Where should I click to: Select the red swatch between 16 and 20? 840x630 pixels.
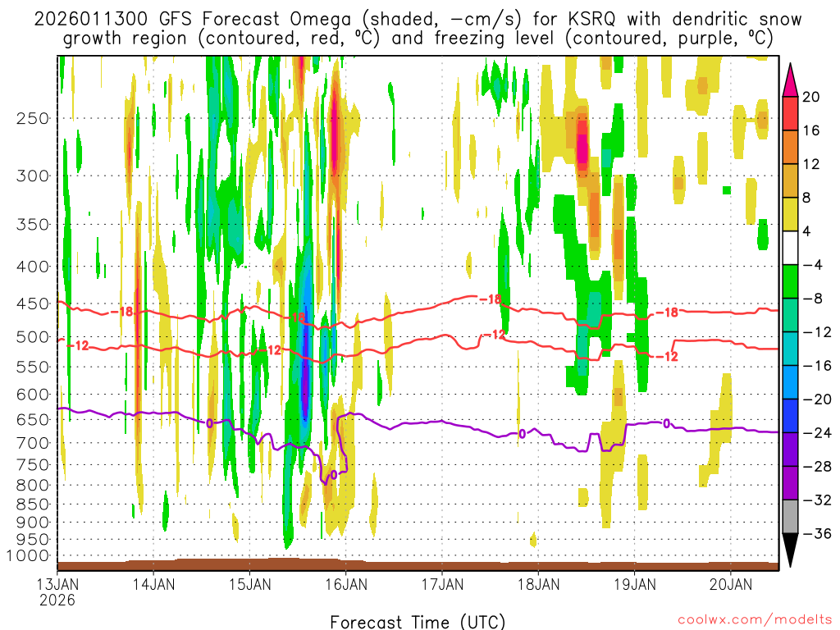[x=790, y=113]
